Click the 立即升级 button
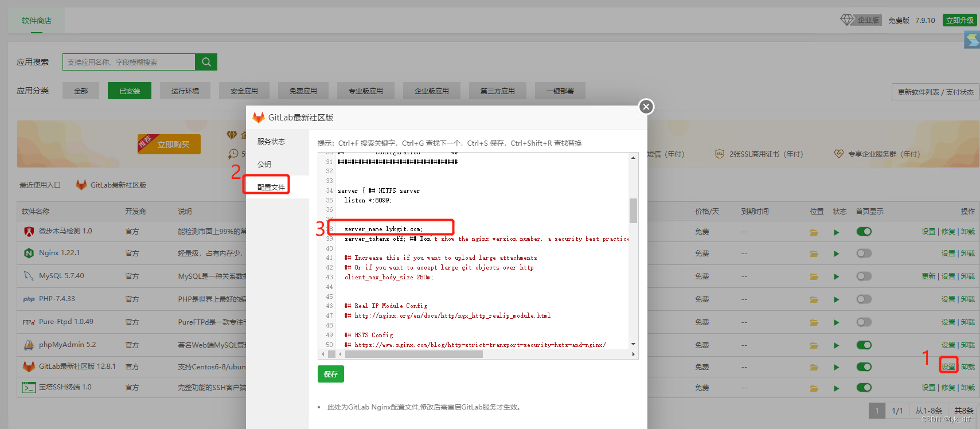The image size is (980, 429). 960,20
